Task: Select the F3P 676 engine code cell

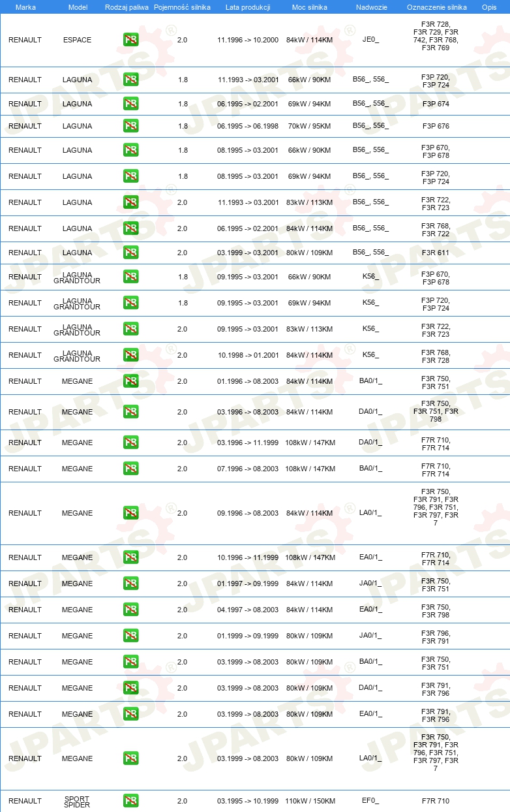Action: pyautogui.click(x=436, y=126)
